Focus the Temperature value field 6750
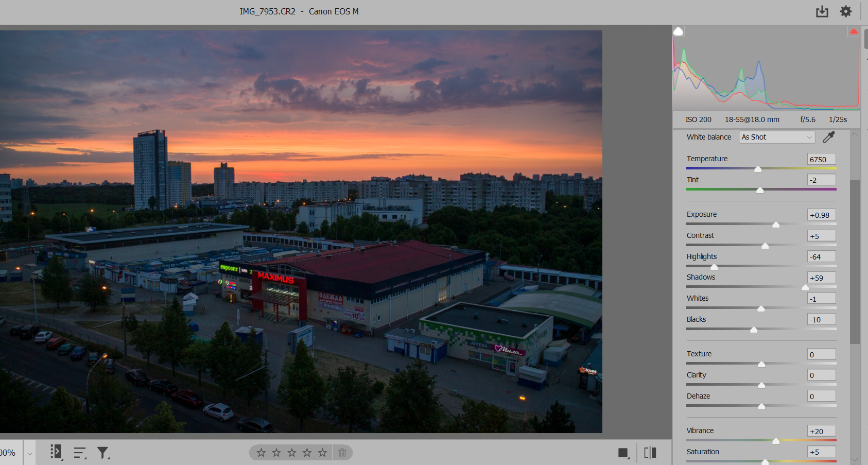Viewport: 868px width, 465px height. click(822, 159)
